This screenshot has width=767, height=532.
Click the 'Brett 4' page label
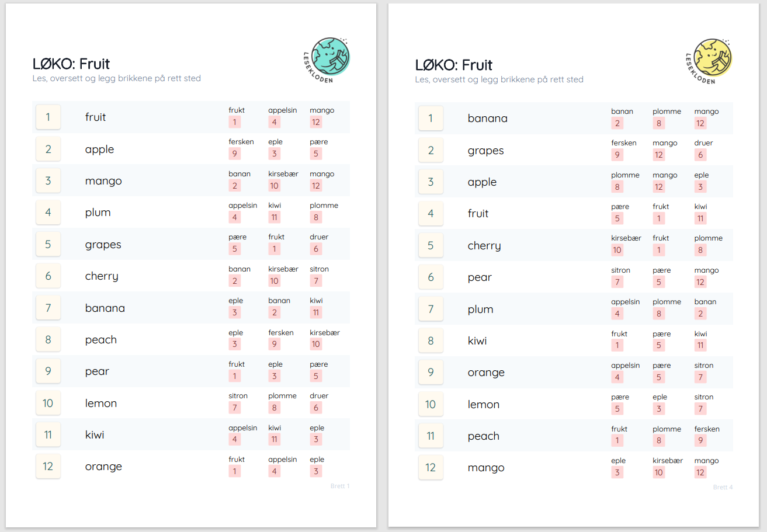click(723, 487)
